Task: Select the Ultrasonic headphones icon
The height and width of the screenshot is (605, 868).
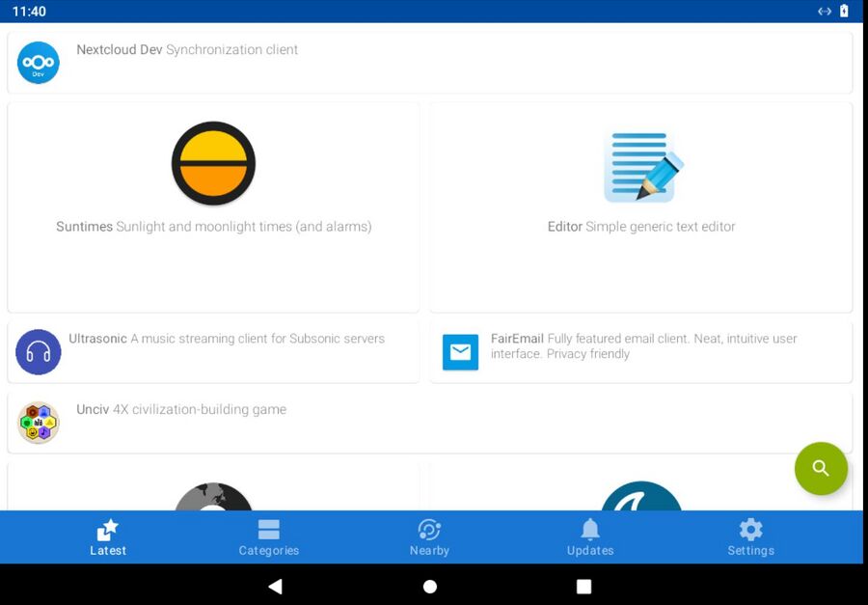Action: pos(39,352)
